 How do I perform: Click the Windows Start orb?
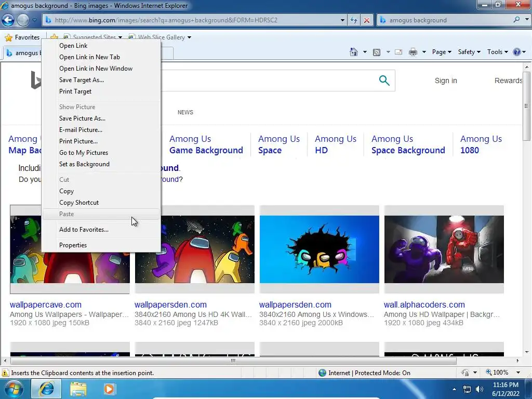tap(14, 389)
